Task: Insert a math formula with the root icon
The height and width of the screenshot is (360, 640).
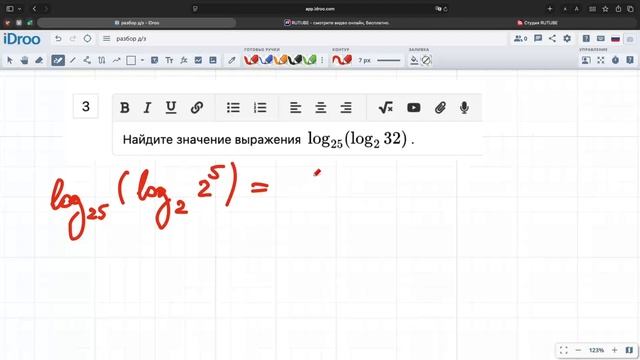Action: [386, 108]
